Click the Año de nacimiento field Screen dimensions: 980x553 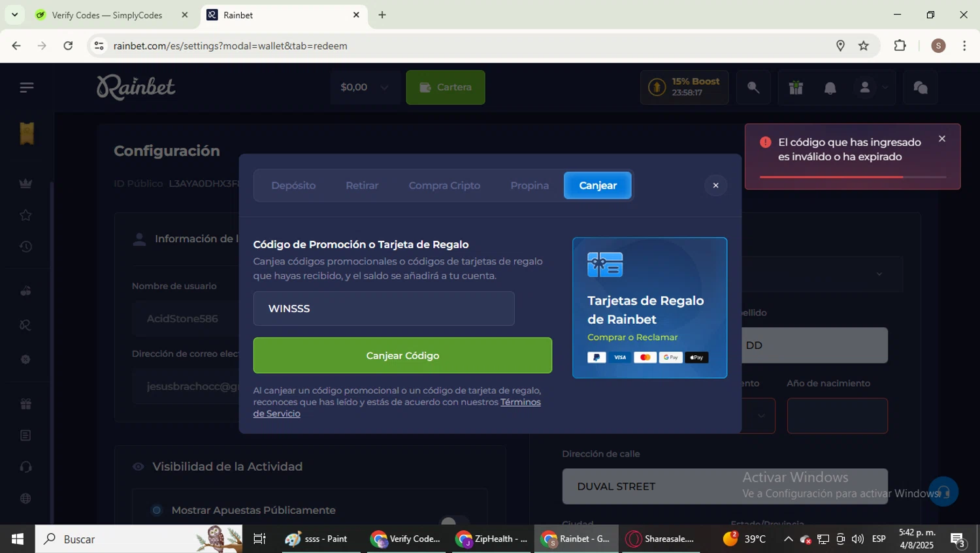pyautogui.click(x=837, y=416)
